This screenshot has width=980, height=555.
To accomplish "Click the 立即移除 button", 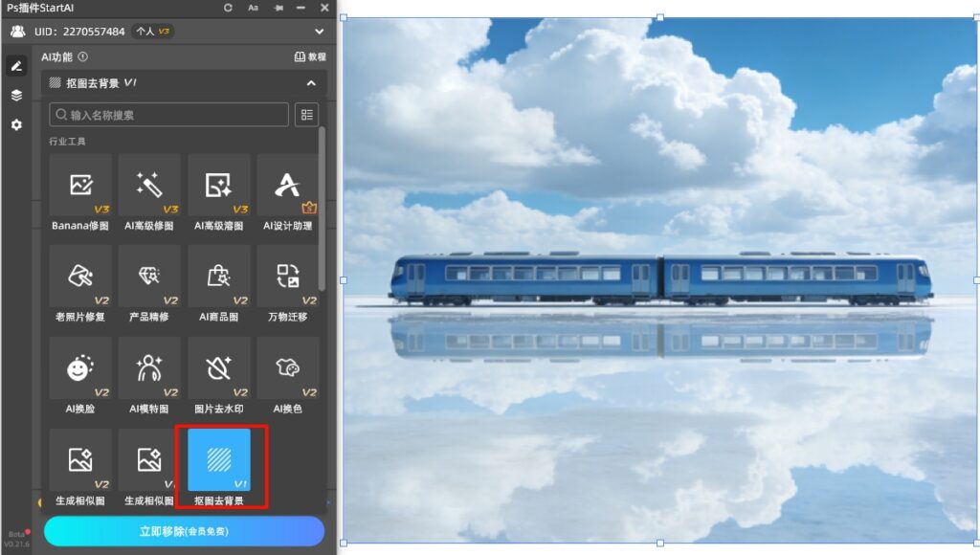I will (184, 531).
